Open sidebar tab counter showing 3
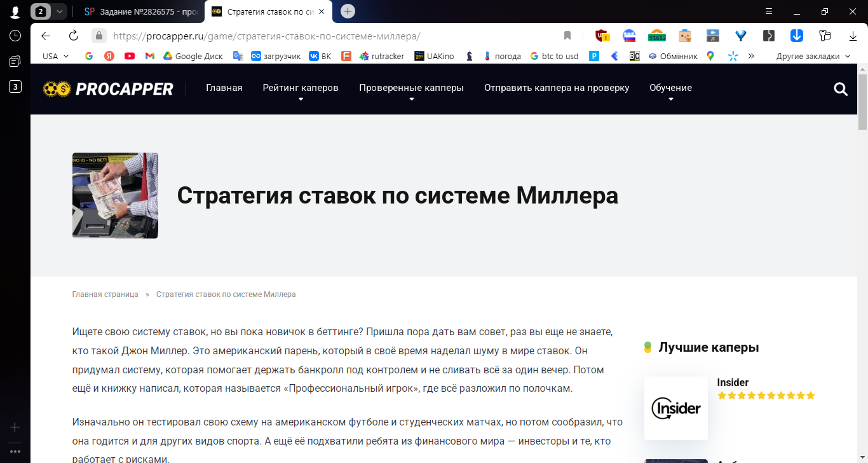The image size is (868, 463). tap(15, 86)
